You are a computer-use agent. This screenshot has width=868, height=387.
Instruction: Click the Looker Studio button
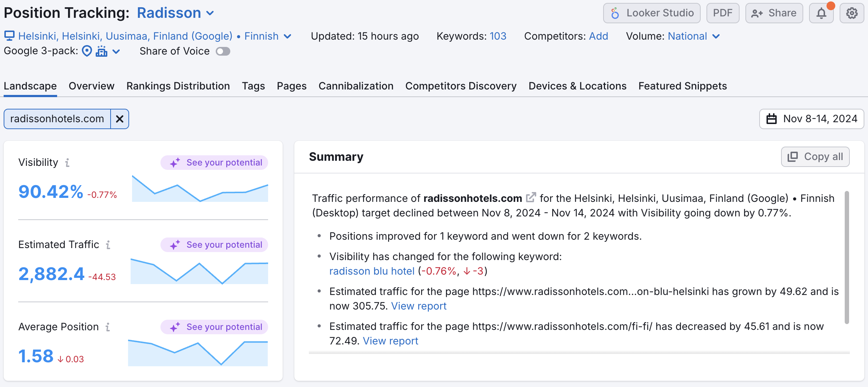click(652, 13)
